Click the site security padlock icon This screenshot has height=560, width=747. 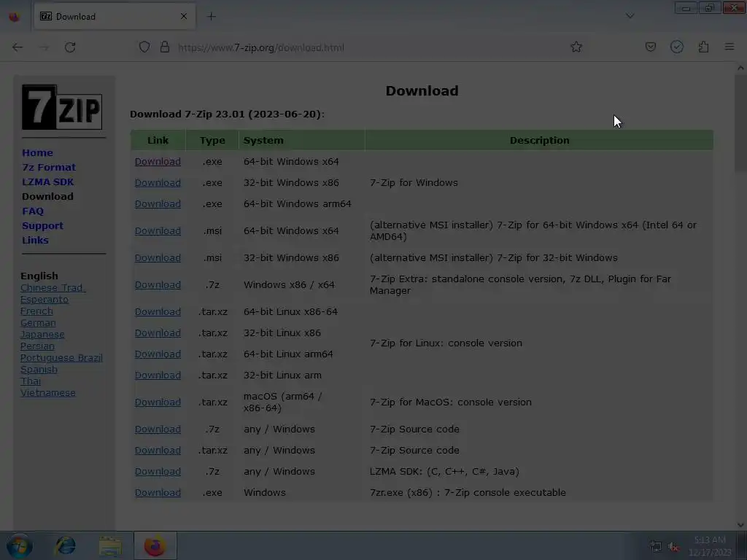(165, 47)
